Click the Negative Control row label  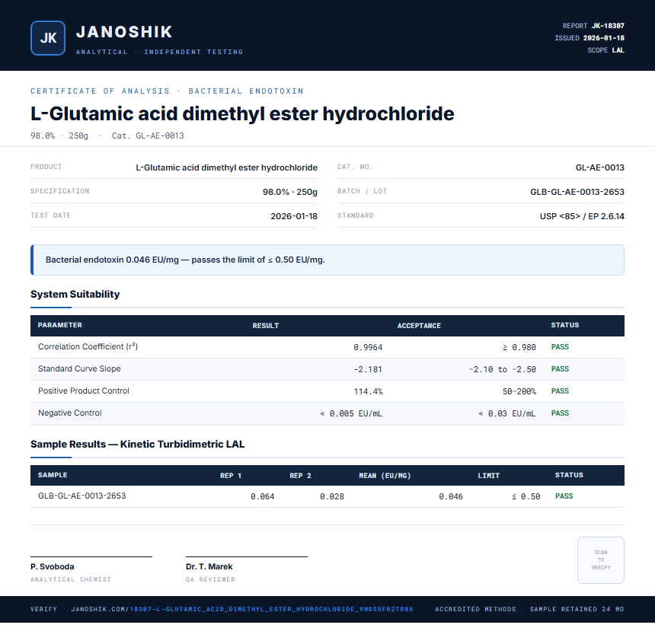(70, 413)
